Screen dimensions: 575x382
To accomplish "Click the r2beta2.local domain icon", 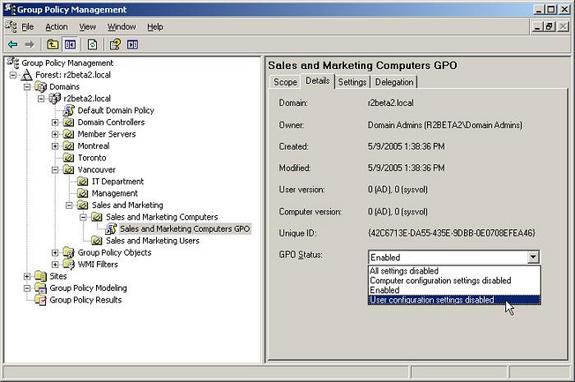I will click(x=55, y=99).
